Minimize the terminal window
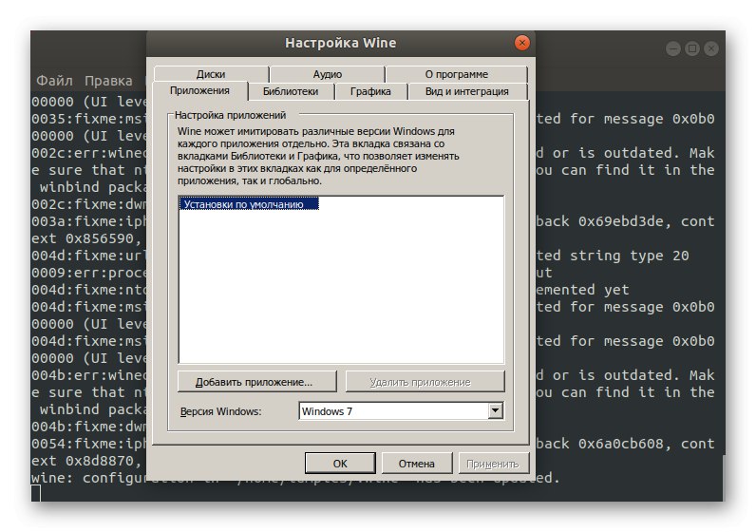This screenshot has width=756, height=532. [673, 48]
